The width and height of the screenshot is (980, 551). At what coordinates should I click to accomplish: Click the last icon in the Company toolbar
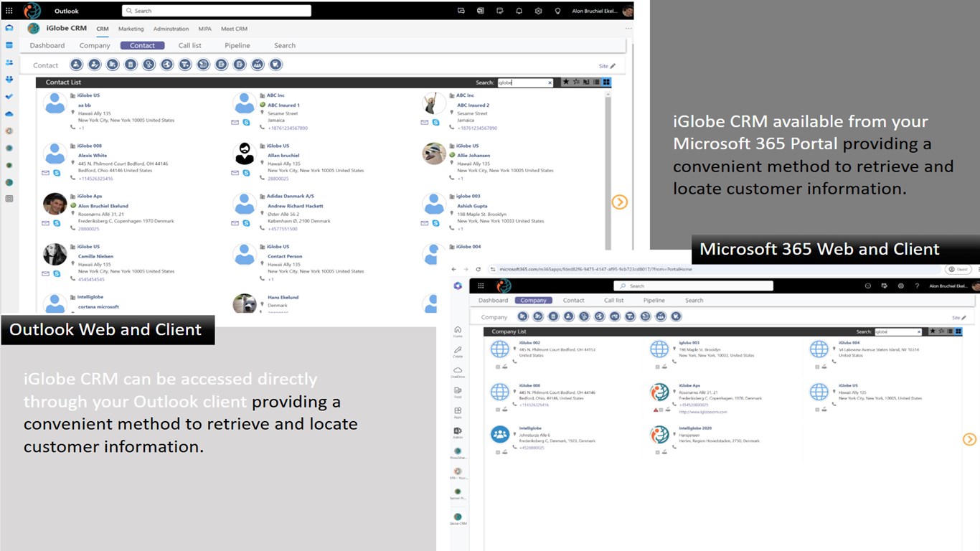[677, 316]
